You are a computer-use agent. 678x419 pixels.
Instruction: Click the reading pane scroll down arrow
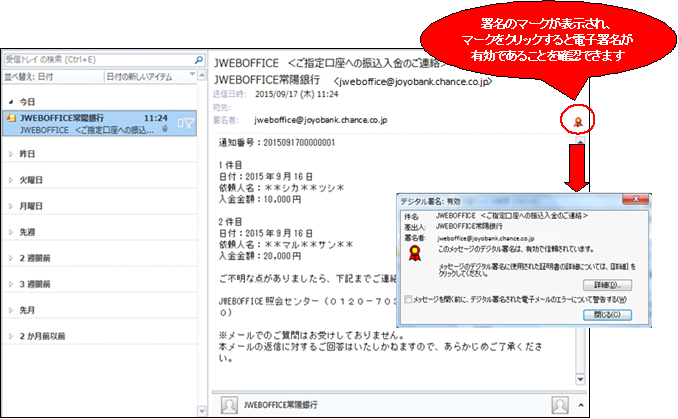(580, 379)
